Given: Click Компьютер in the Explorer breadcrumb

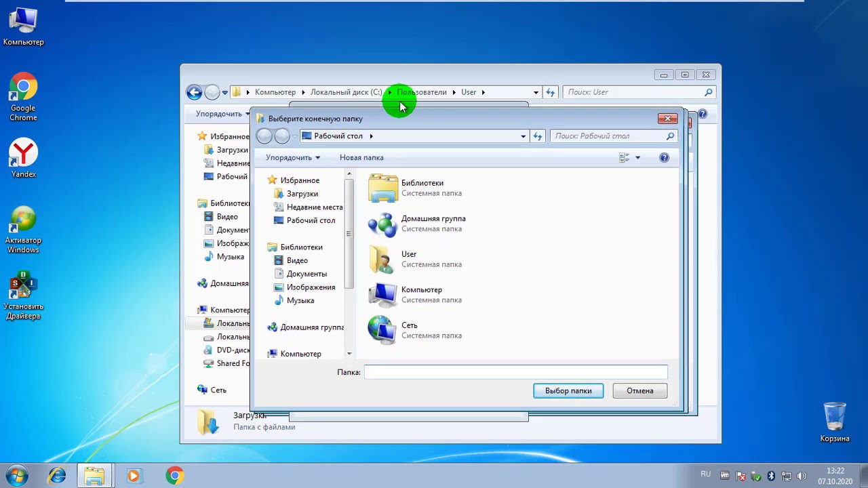Looking at the screenshot, I should (x=275, y=92).
